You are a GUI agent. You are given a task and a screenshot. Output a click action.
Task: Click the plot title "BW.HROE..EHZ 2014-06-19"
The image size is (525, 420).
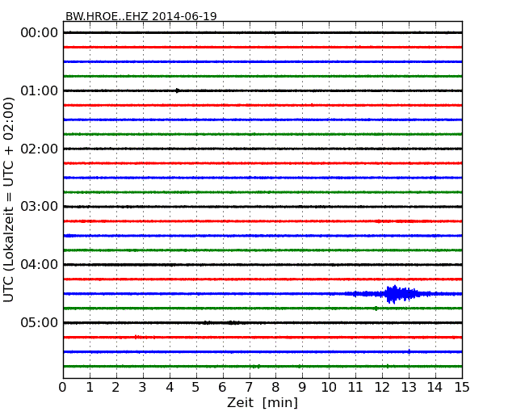pyautogui.click(x=141, y=16)
